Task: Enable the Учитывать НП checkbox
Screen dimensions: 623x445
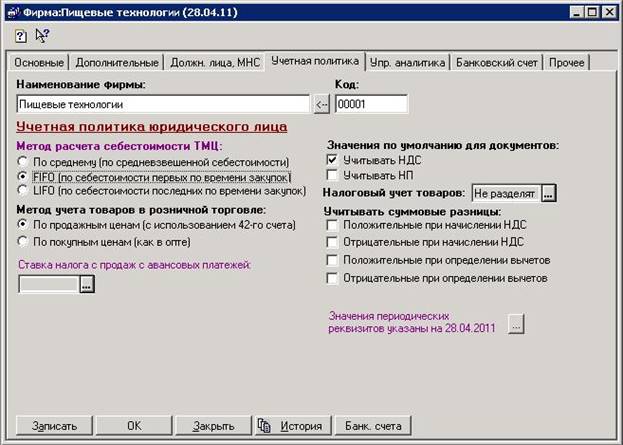Action: point(333,175)
